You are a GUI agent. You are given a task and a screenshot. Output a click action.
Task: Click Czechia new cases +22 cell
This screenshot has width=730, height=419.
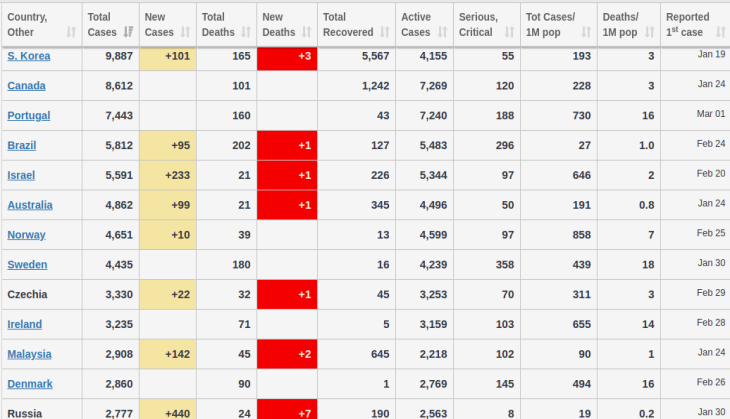click(168, 294)
